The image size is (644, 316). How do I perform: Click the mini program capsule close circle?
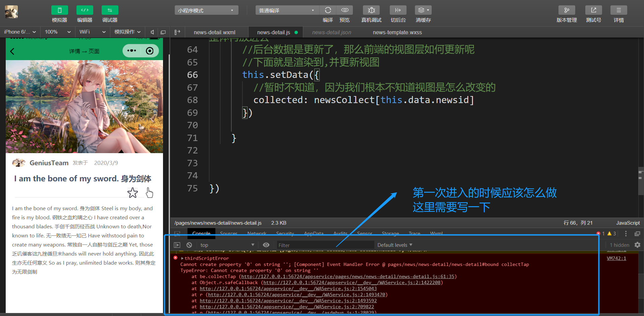[x=150, y=51]
